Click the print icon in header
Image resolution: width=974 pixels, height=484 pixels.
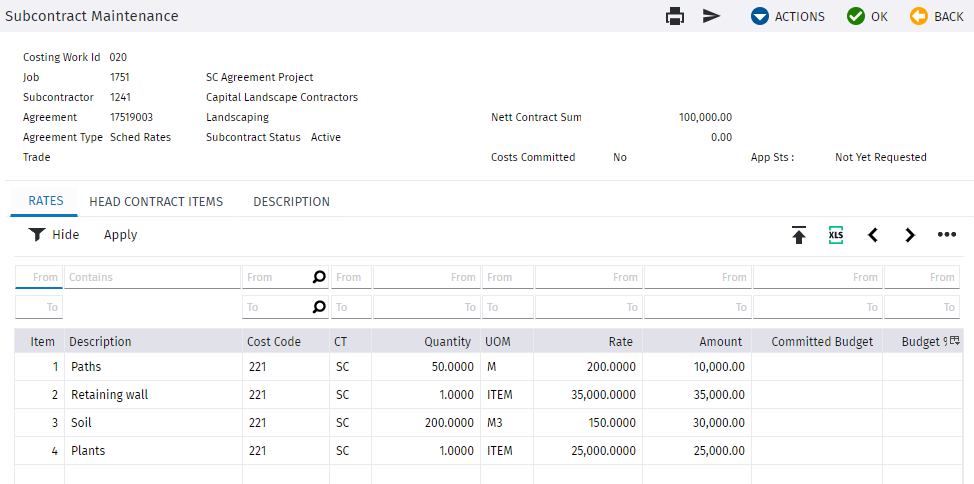[675, 16]
